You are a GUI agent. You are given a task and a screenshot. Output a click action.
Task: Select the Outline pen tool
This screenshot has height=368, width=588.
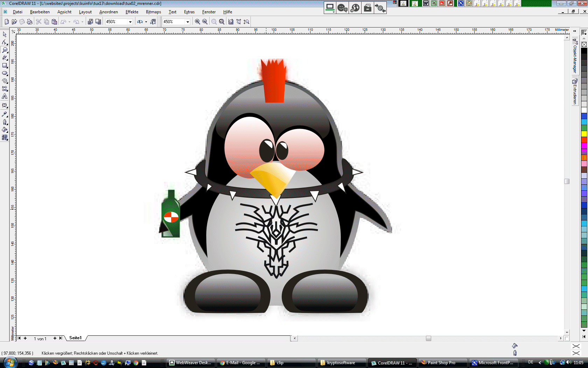click(x=5, y=122)
